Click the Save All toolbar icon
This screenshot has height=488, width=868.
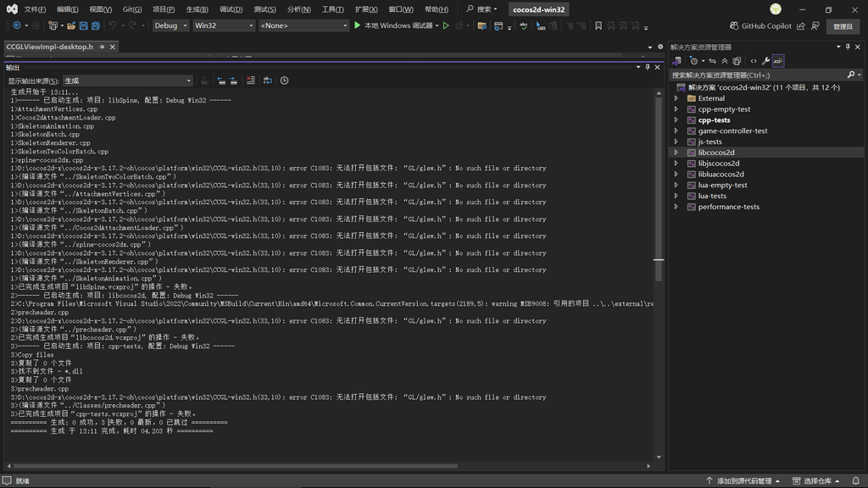click(94, 25)
